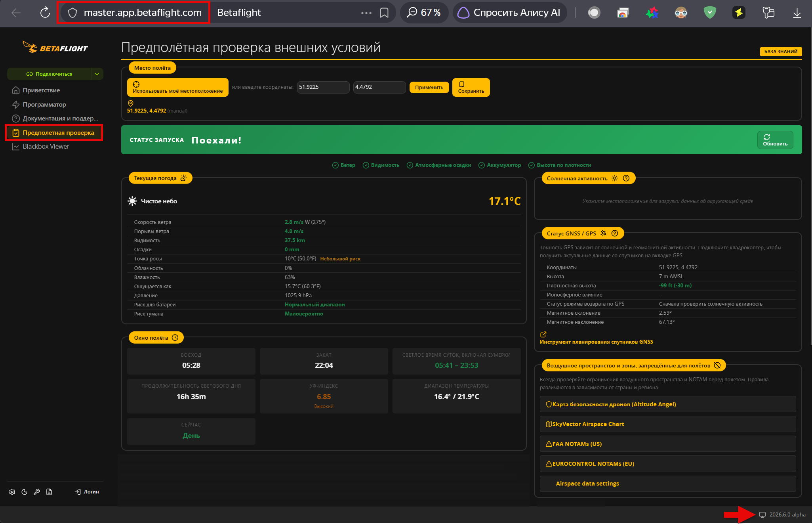
Task: Click the УФ-индекс 6.85 card
Action: tap(324, 396)
